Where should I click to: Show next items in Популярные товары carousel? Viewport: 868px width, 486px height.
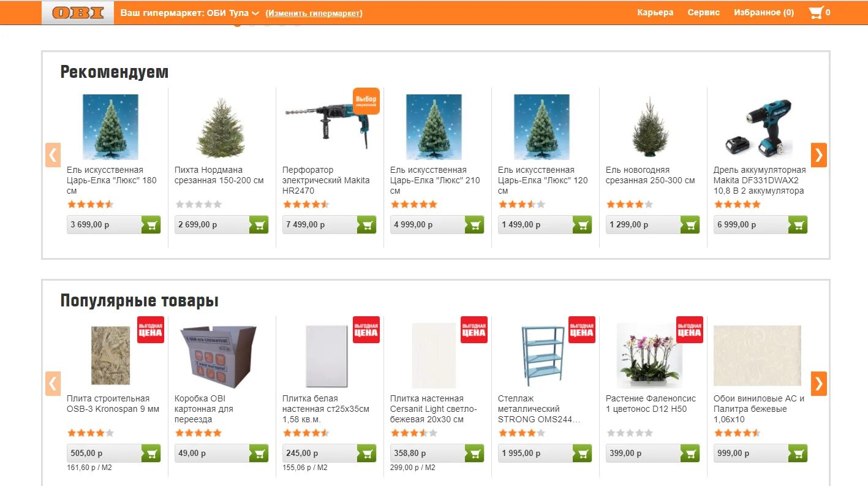[x=818, y=384]
